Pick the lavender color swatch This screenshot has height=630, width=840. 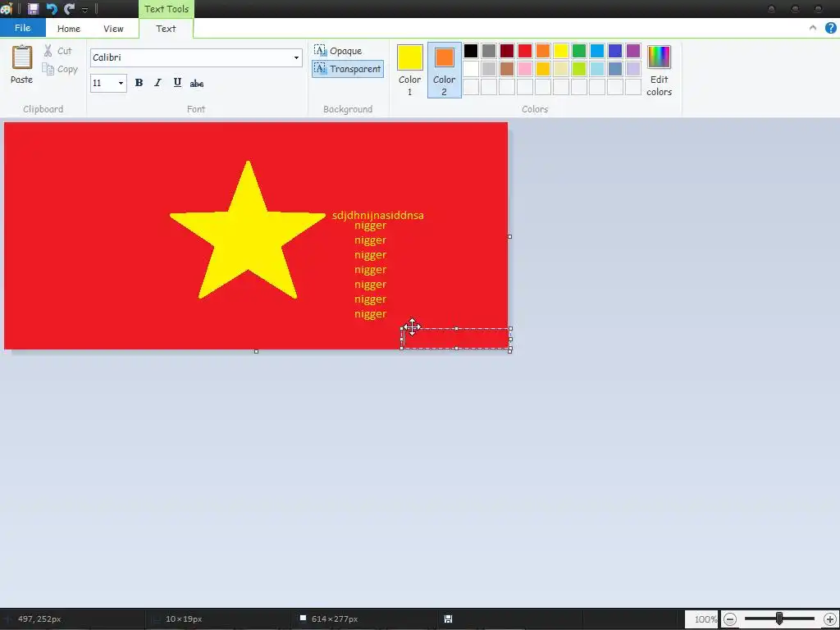(x=633, y=69)
